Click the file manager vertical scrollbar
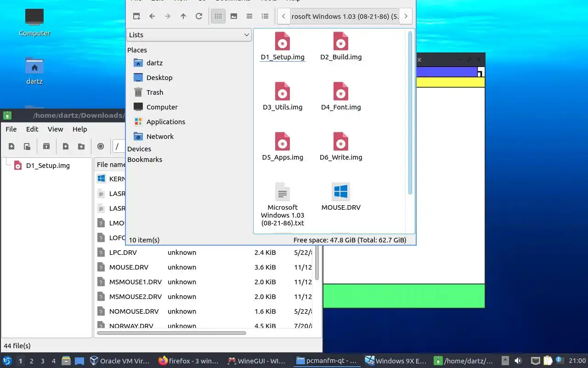The height and width of the screenshot is (368, 588). coord(410,113)
